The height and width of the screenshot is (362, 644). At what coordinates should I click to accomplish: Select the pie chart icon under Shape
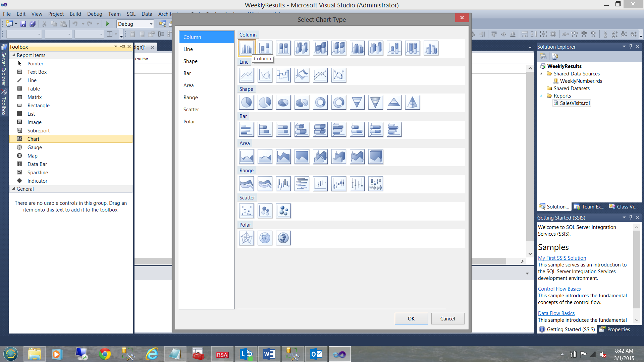point(247,102)
